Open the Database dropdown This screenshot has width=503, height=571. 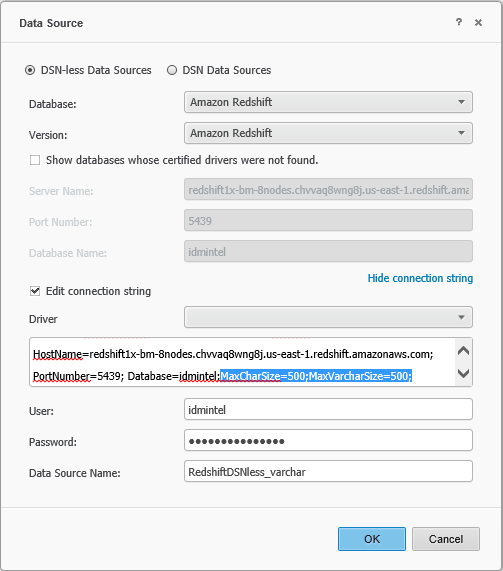(x=328, y=102)
